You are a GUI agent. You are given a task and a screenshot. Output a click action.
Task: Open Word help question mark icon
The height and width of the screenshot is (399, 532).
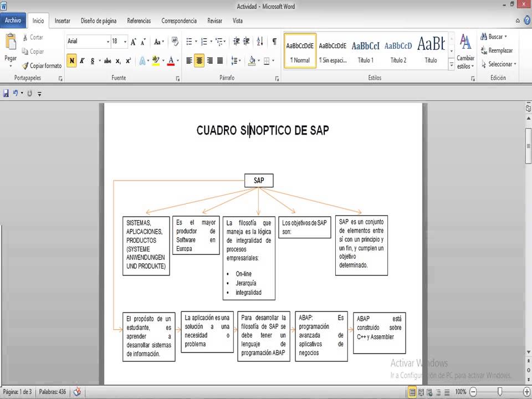[527, 21]
